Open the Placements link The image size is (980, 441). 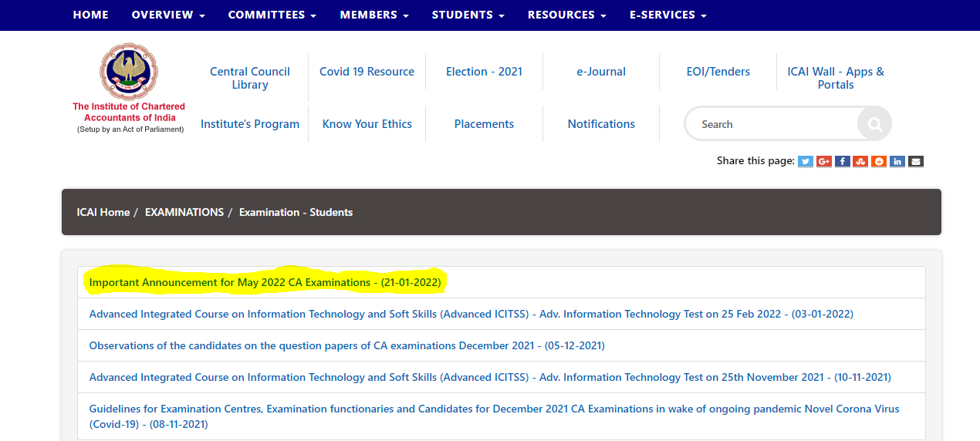pos(484,124)
